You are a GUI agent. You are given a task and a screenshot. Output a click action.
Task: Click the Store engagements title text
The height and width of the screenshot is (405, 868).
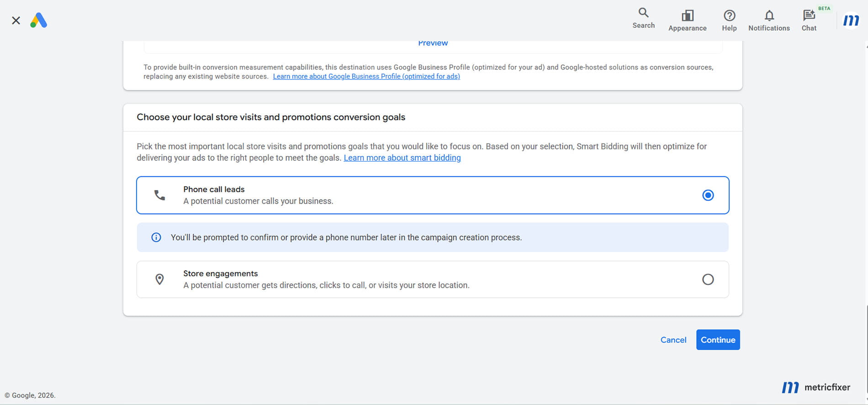pos(221,274)
